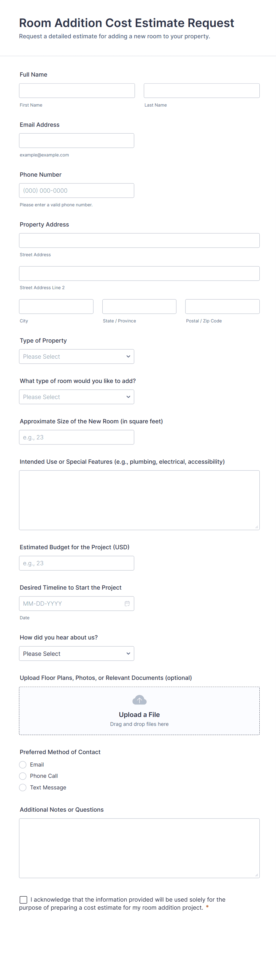Click the First Name input field
Screen dimensions: 276x980
click(x=77, y=91)
